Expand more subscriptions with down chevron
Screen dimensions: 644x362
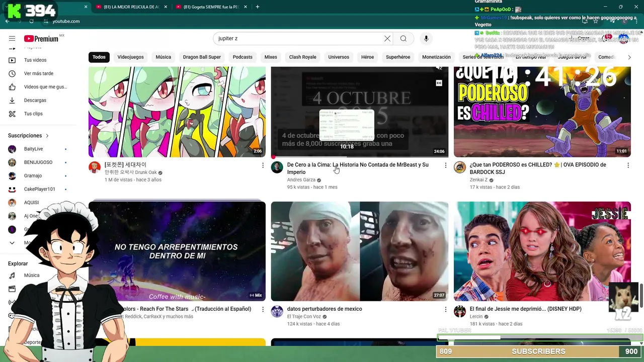tap(12, 243)
